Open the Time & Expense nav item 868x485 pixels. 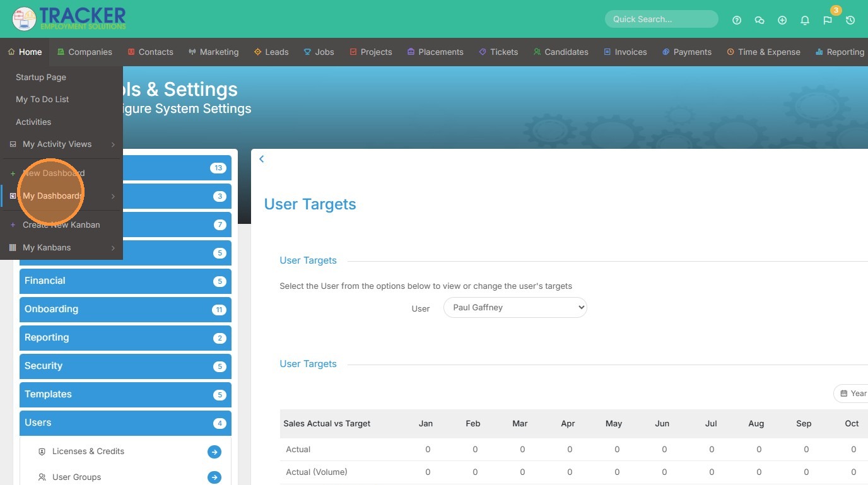point(763,52)
